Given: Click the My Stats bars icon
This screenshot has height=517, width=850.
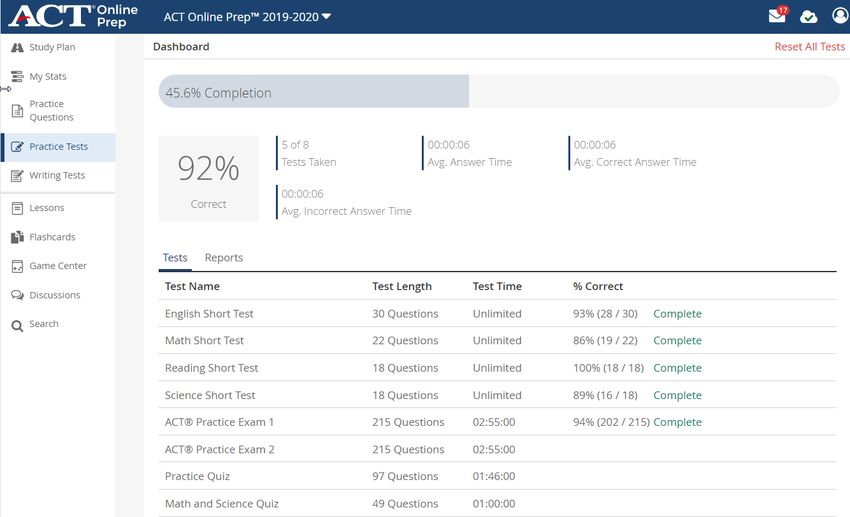Looking at the screenshot, I should [17, 76].
